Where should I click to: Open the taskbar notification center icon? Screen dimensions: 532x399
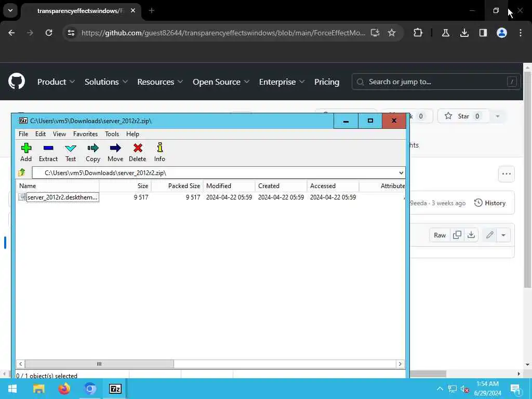516,389
